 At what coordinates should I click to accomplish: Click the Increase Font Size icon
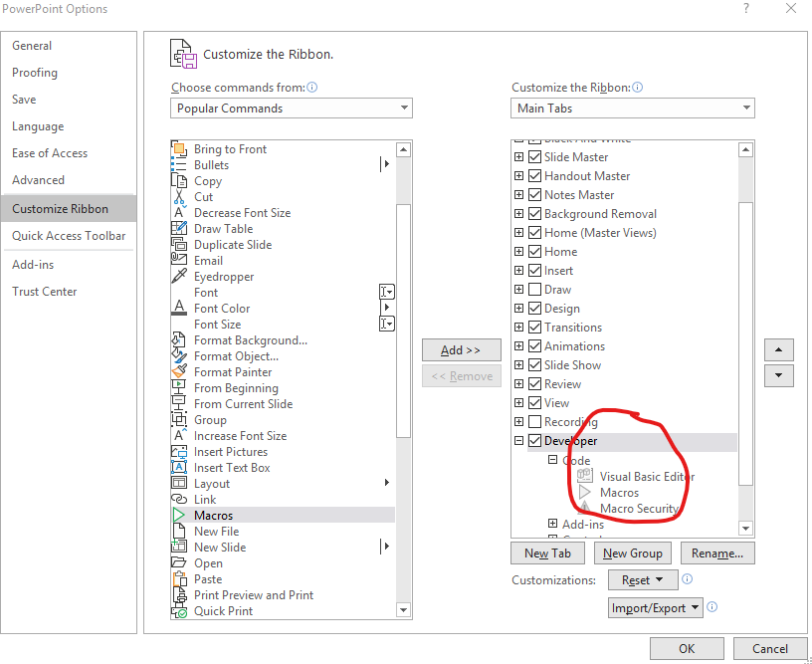pos(179,436)
